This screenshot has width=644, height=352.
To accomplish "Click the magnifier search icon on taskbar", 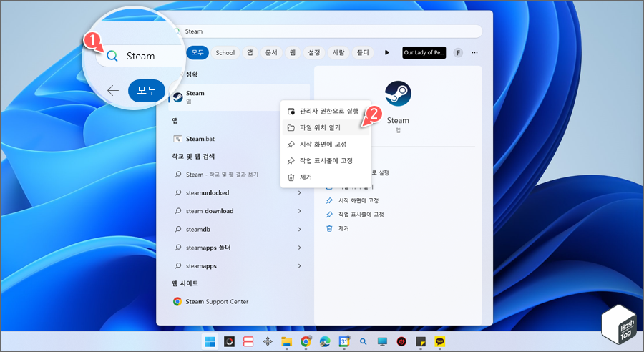I will pos(363,341).
